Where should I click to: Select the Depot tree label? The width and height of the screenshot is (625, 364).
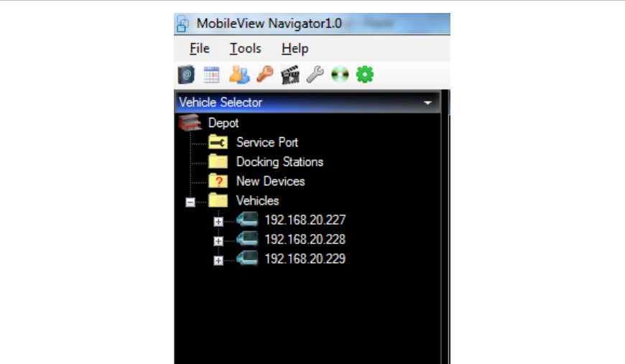223,123
